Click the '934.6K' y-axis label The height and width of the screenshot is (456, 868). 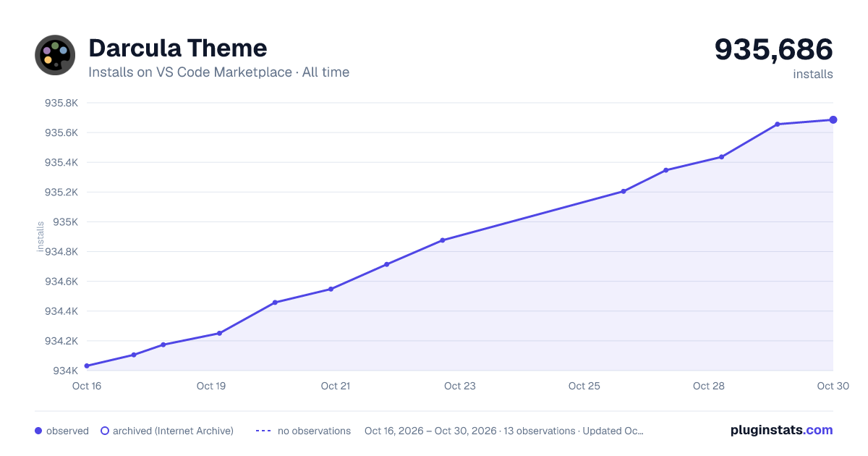[61, 282]
